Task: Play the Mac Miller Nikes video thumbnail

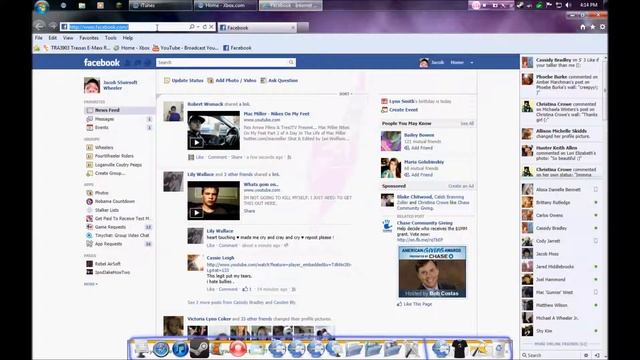Action: [x=213, y=130]
